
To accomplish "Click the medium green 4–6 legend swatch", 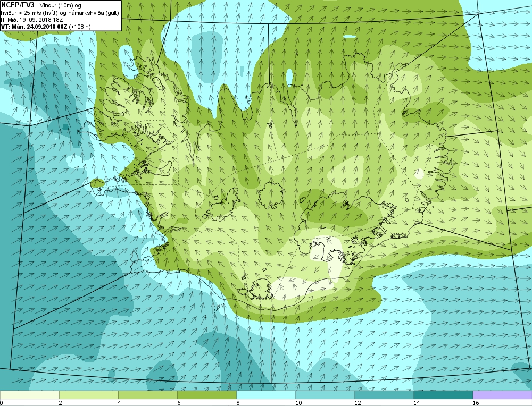I will pos(147,395).
